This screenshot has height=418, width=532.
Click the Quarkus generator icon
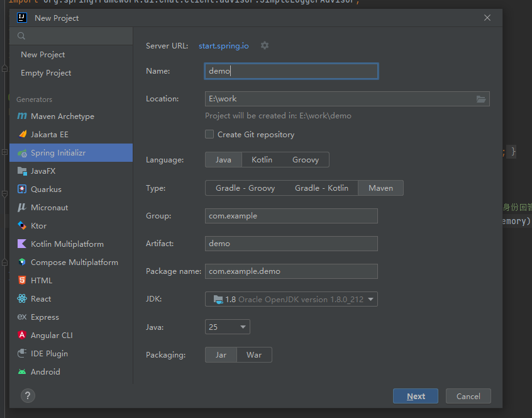click(x=22, y=189)
